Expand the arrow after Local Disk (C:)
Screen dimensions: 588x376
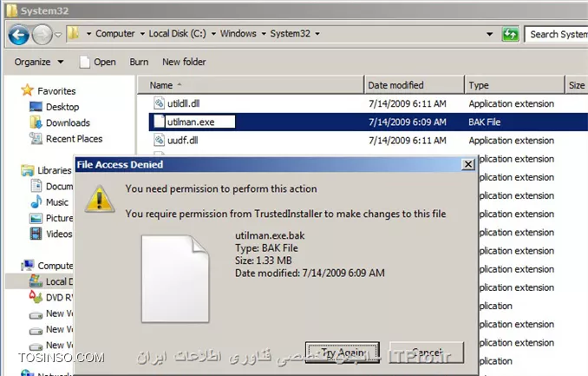[x=213, y=34]
